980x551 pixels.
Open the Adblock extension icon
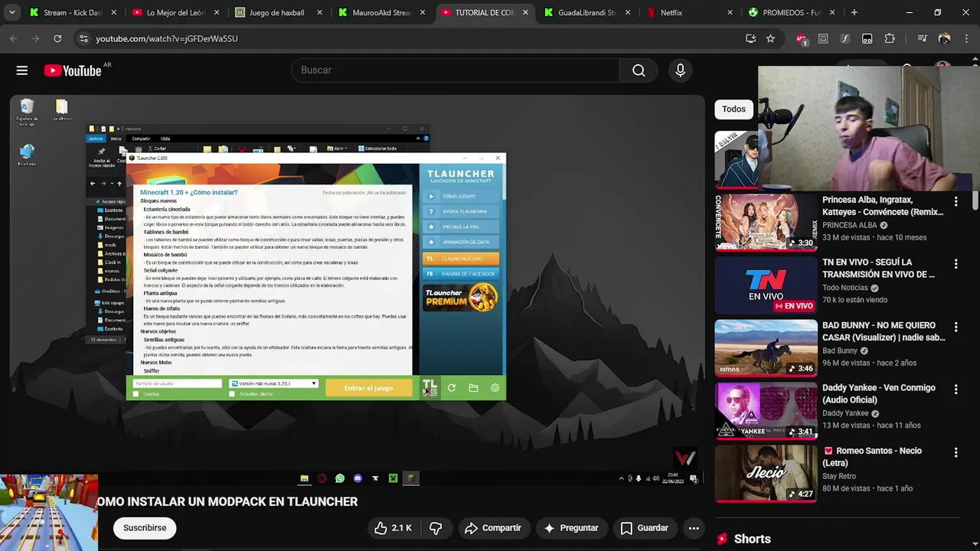801,38
